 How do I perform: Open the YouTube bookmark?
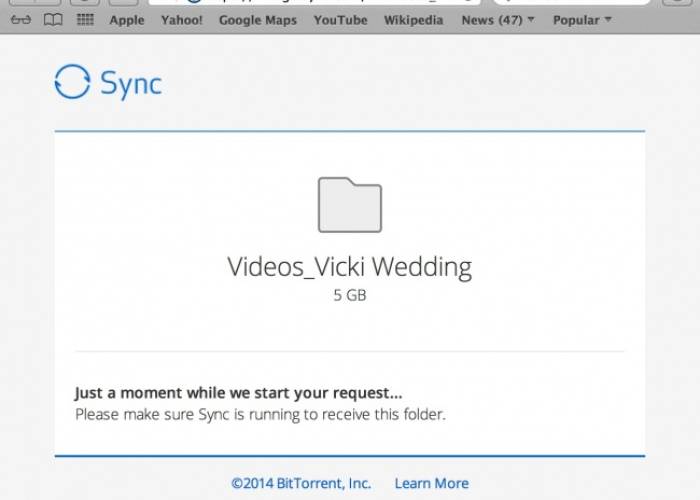point(340,20)
